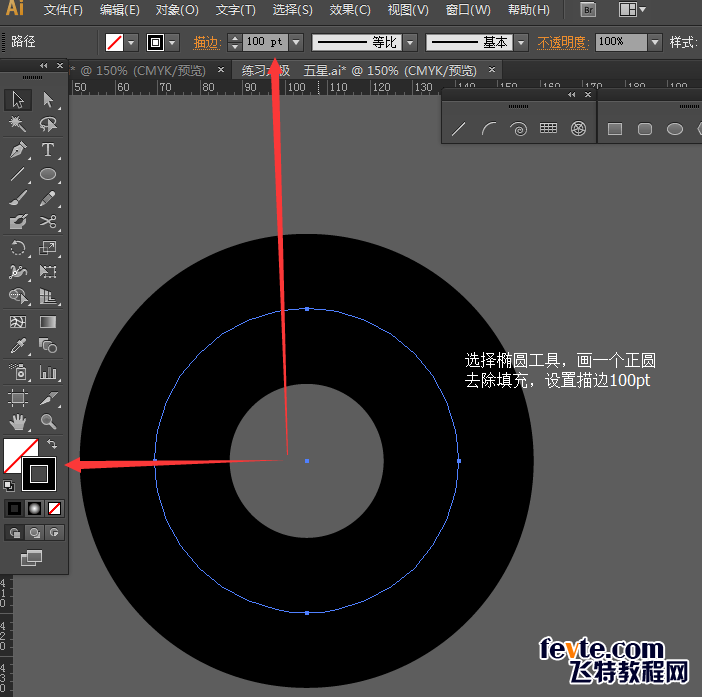Screen dimensions: 702x697
Task: Activate the Artboard tool
Action: 18,398
